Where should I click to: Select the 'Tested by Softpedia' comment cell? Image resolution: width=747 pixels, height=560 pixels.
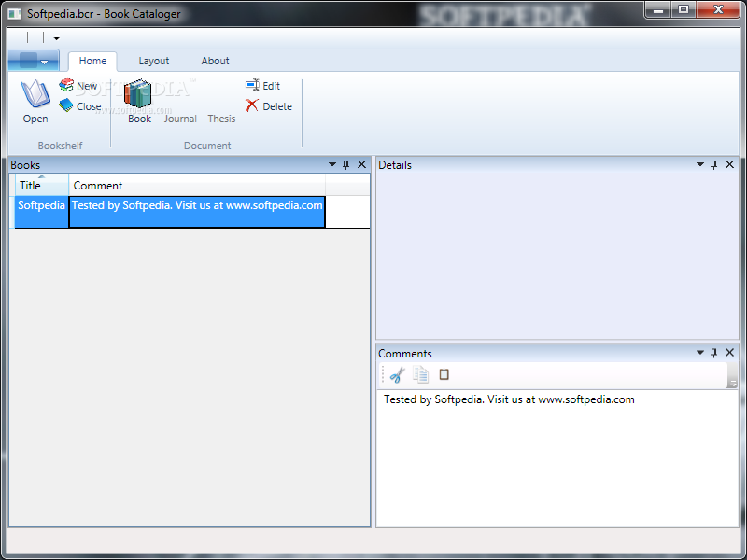tap(197, 212)
